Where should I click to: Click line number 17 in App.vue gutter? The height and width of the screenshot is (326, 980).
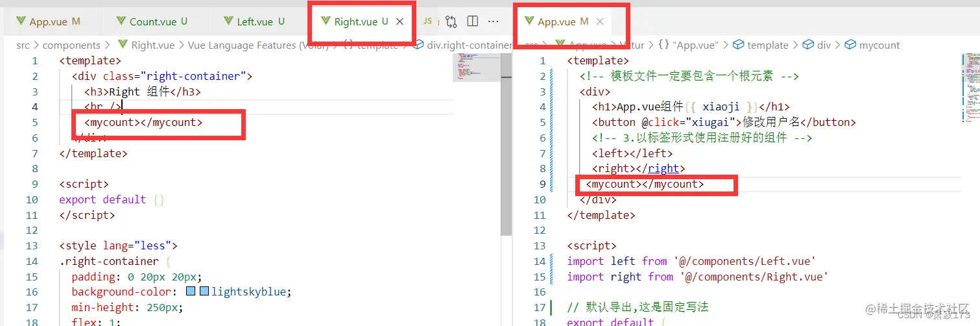coord(540,307)
